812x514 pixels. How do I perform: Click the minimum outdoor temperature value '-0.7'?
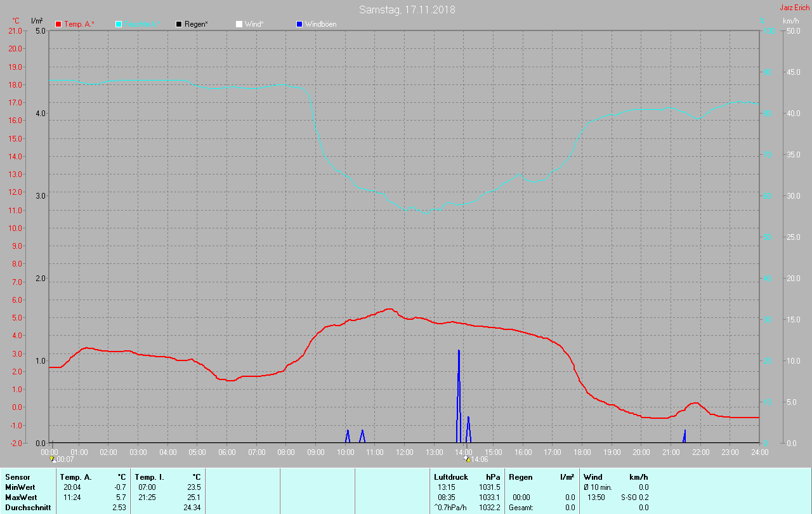[120, 487]
